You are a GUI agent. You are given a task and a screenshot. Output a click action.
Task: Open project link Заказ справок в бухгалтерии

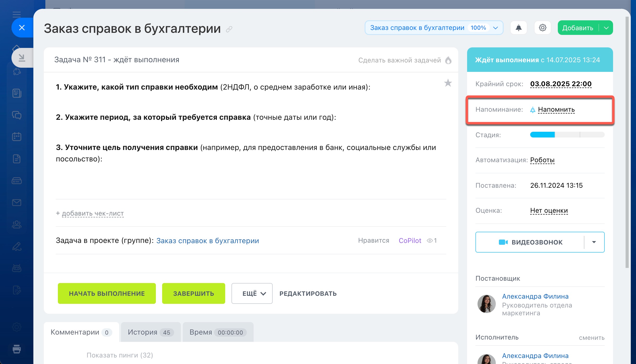coord(208,241)
